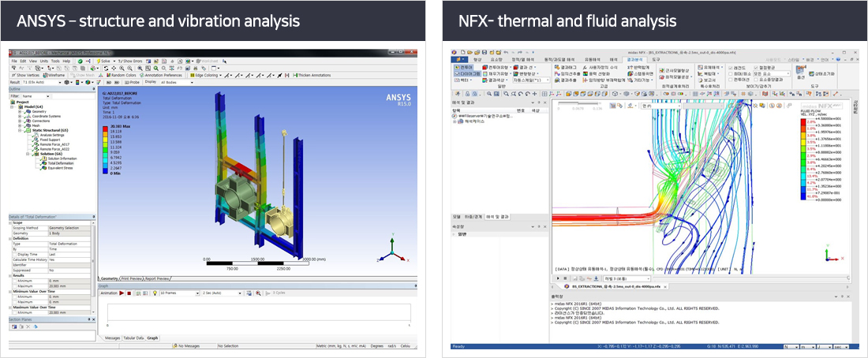
Task: Open the Edge Coloring dropdown
Action: 206,75
